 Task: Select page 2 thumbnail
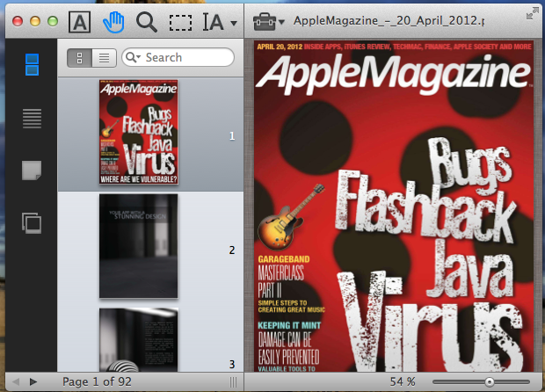(x=139, y=246)
